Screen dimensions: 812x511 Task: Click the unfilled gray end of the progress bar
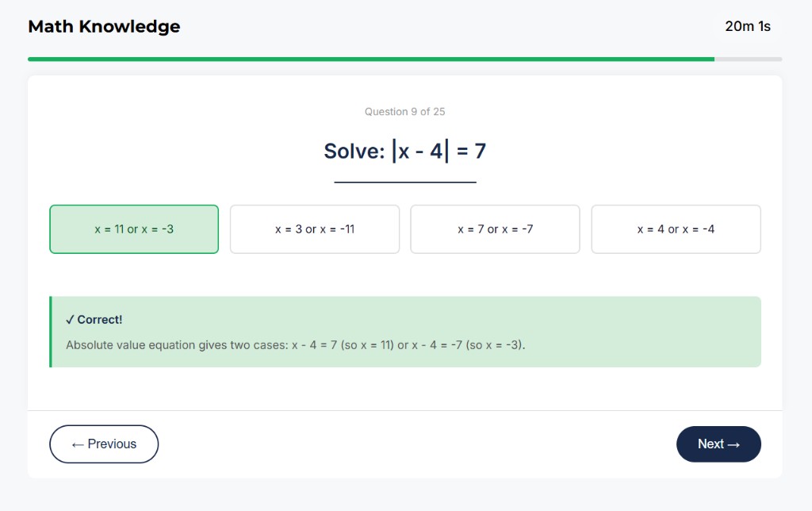pyautogui.click(x=749, y=59)
